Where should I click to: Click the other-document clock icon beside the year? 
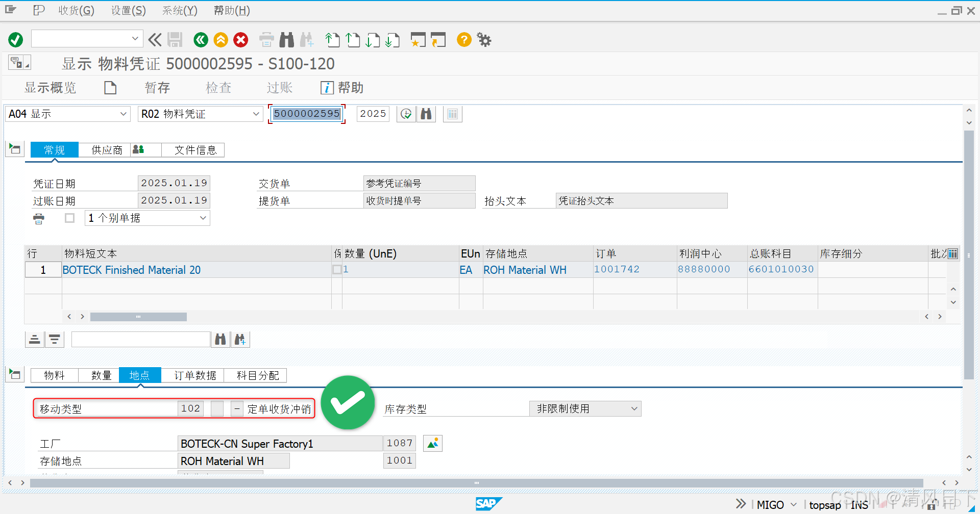(406, 114)
